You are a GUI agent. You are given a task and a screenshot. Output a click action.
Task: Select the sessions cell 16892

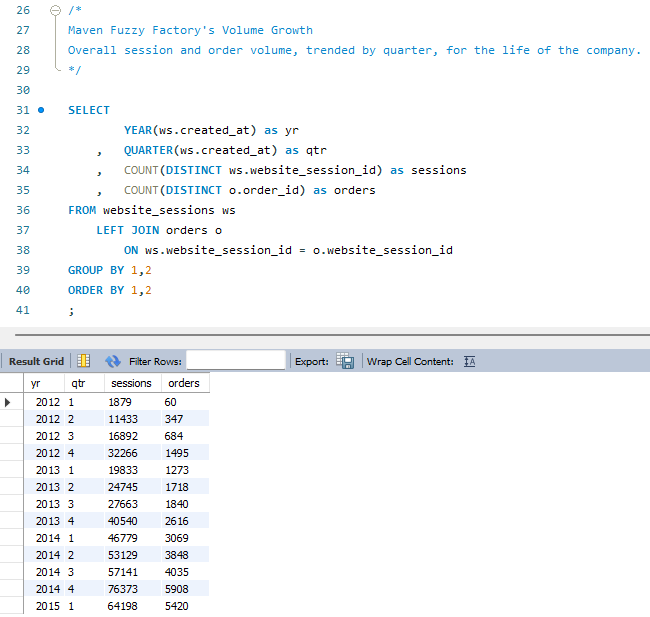pos(132,436)
